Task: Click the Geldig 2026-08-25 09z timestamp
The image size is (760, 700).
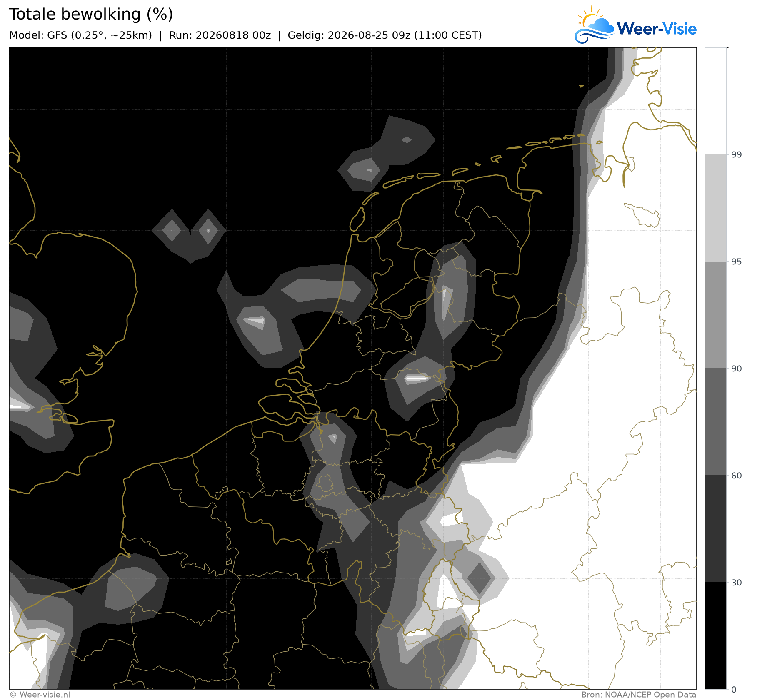Action: point(385,35)
